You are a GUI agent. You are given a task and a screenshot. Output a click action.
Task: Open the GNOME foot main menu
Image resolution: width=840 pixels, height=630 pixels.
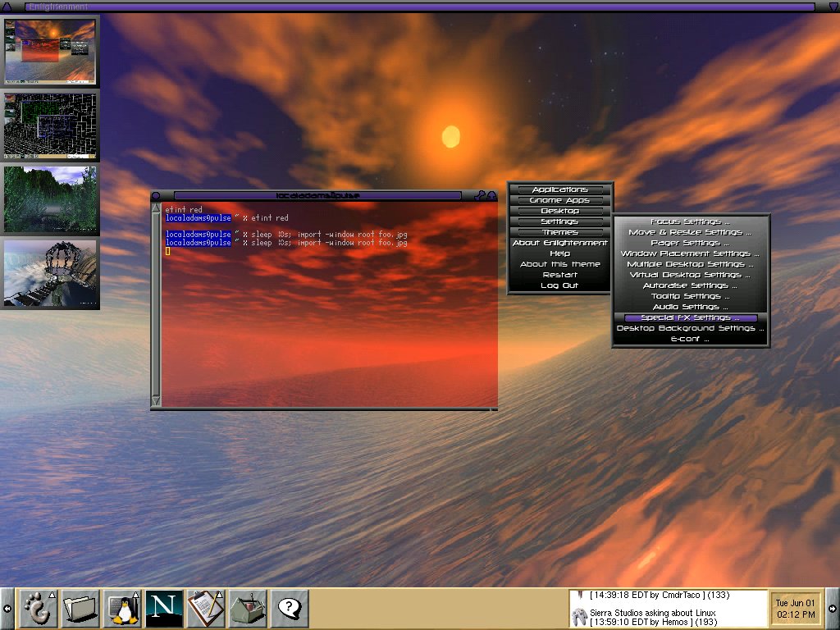pyautogui.click(x=38, y=608)
